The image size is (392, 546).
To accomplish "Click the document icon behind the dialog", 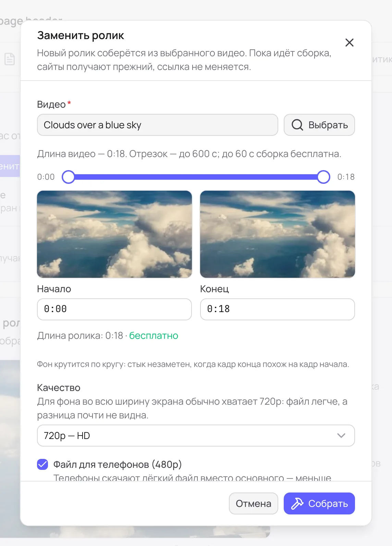I will pos(10,59).
